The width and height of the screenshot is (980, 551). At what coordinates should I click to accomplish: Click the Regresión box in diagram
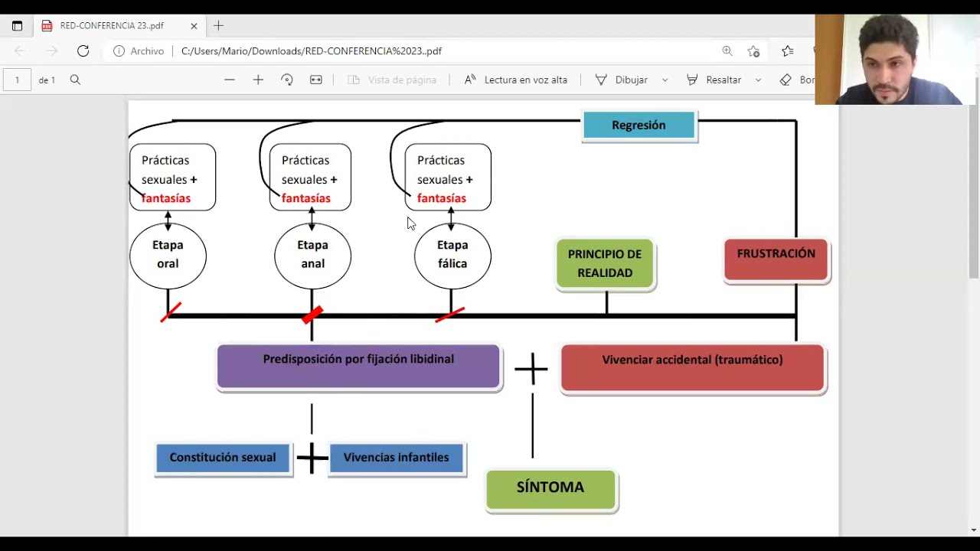pos(639,126)
